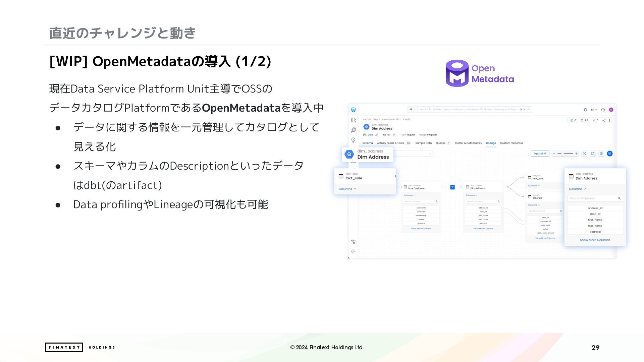This screenshot has width=644, height=362.
Task: Select the Lineage tab
Action: pyautogui.click(x=491, y=143)
